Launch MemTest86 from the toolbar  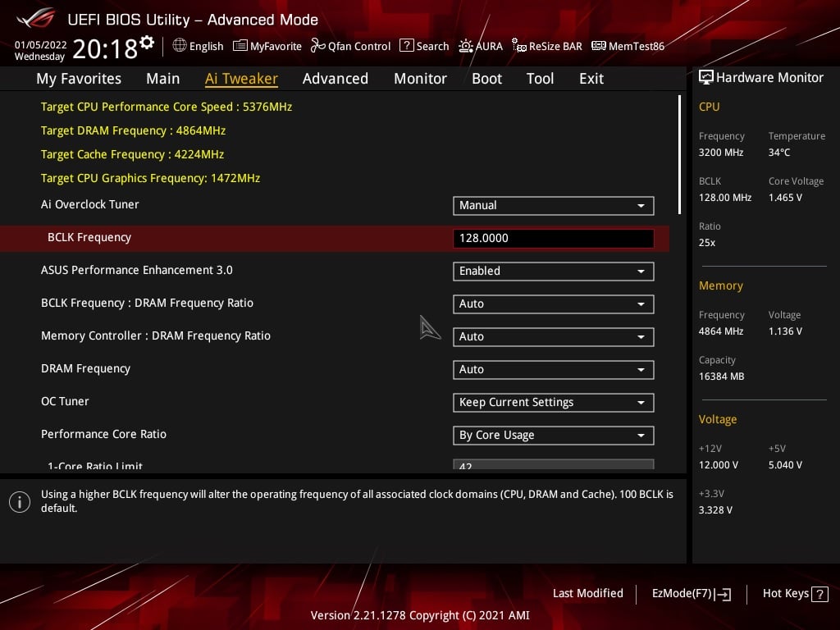pos(628,46)
